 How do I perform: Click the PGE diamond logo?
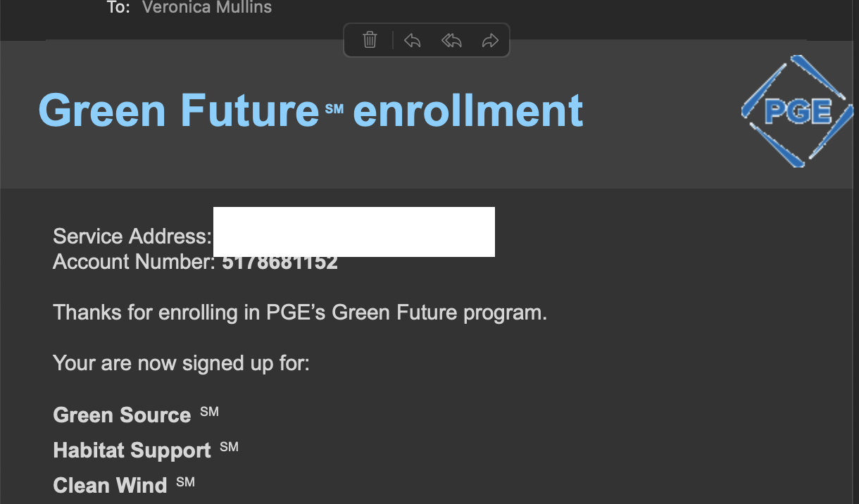[797, 111]
